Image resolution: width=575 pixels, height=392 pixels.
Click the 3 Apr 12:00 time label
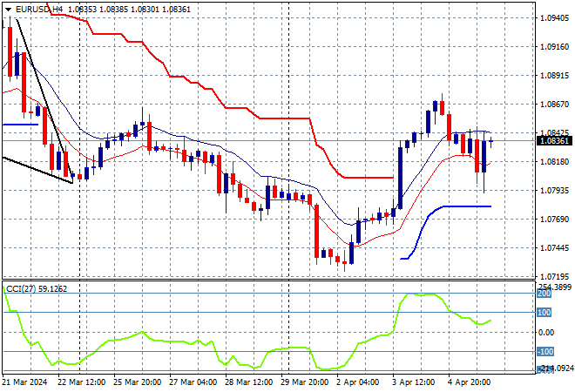(414, 382)
